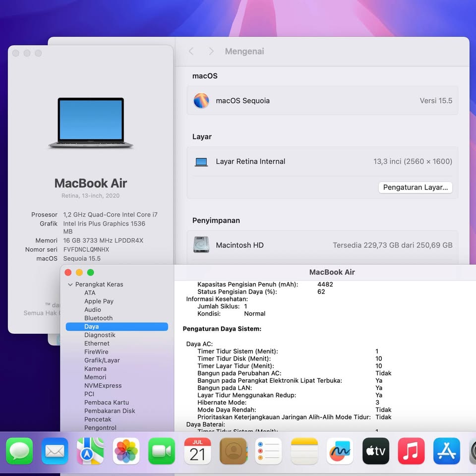The image size is (476, 476).
Task: Launch Freeform from the Dock
Action: click(x=340, y=451)
